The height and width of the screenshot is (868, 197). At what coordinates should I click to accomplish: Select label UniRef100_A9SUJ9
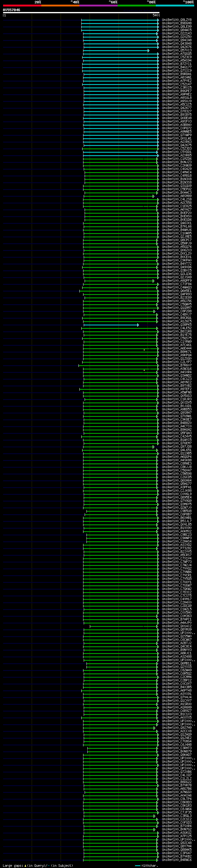[177, 101]
